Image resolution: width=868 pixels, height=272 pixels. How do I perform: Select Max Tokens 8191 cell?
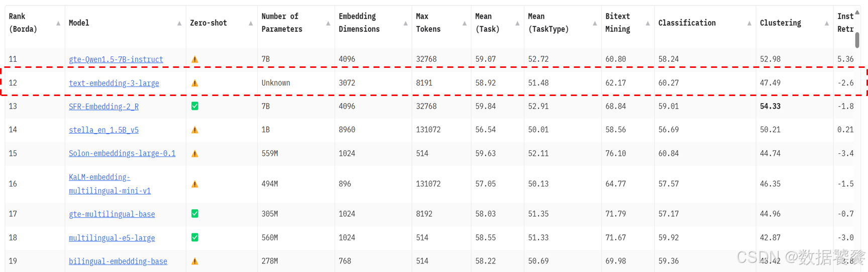[x=424, y=83]
